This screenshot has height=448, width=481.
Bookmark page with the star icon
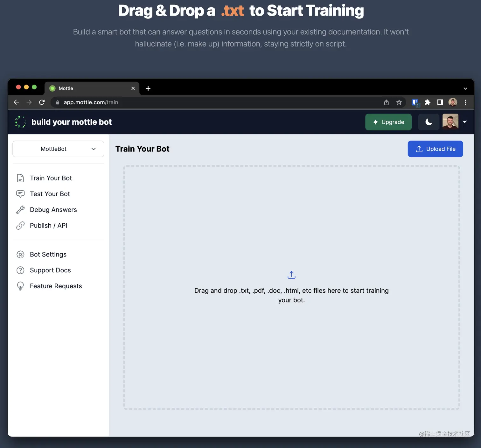coord(399,102)
